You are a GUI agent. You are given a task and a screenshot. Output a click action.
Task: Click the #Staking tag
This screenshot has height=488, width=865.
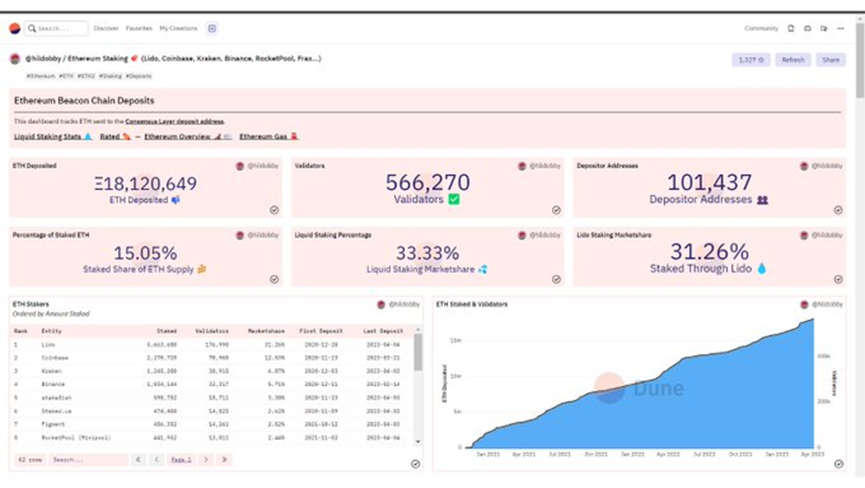pyautogui.click(x=110, y=76)
